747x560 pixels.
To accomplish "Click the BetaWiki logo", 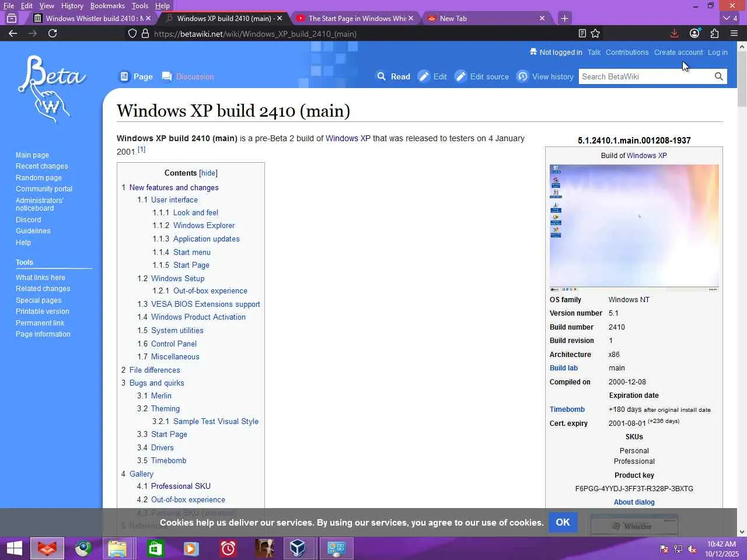I will point(51,89).
